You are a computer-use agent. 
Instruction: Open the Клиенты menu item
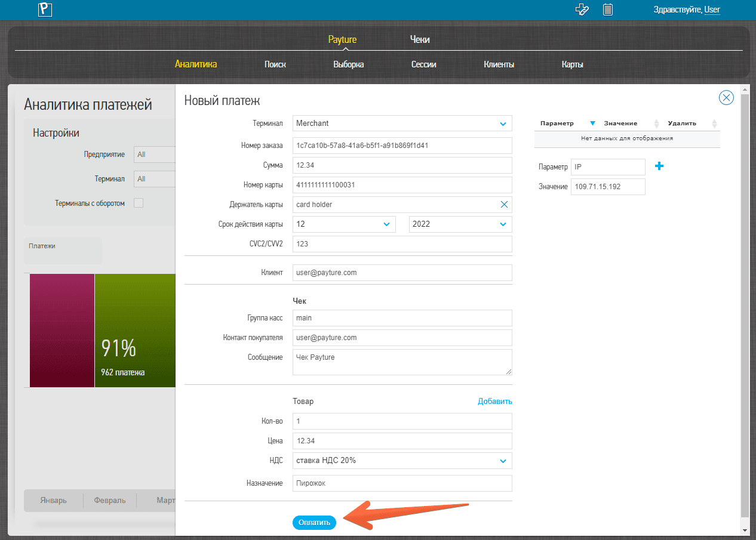[x=499, y=64]
